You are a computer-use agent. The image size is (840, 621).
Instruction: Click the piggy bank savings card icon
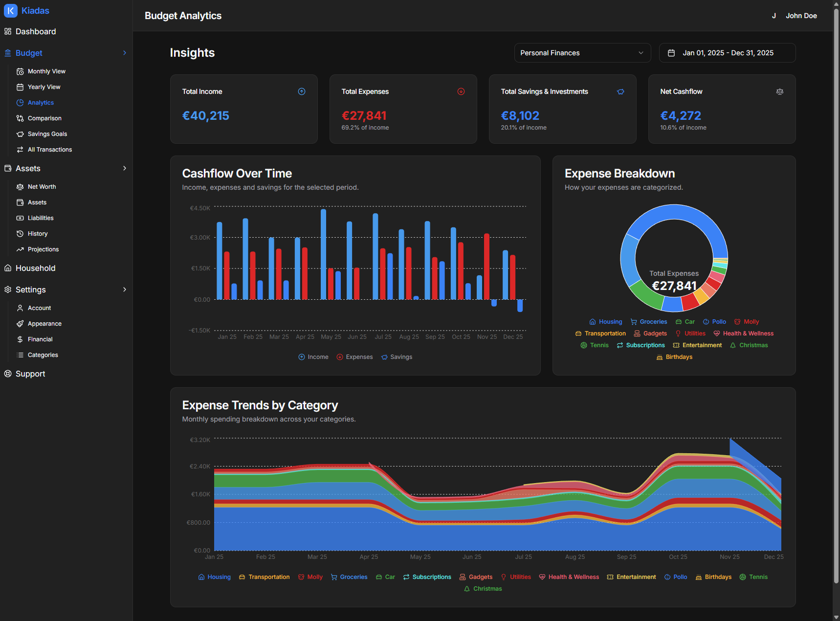pyautogui.click(x=620, y=91)
